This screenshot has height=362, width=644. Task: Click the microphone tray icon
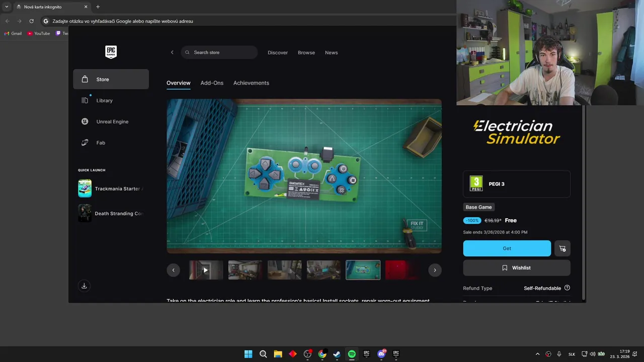tap(559, 354)
